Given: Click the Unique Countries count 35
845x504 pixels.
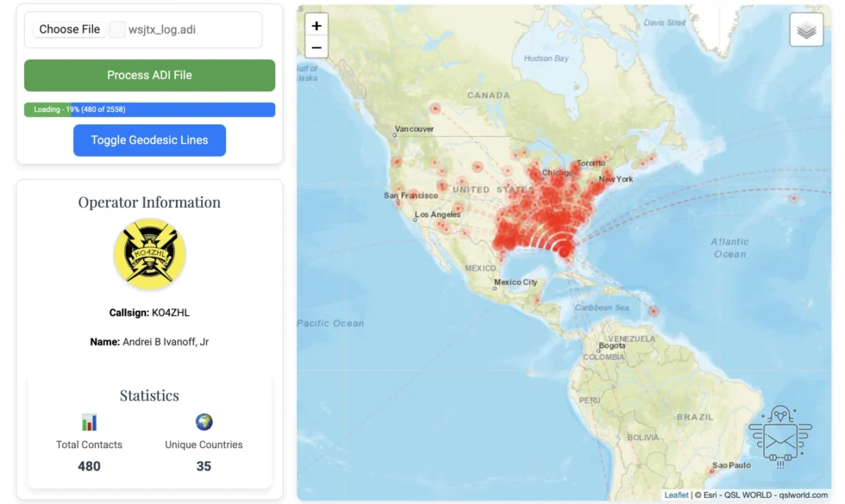Looking at the screenshot, I should tap(203, 466).
